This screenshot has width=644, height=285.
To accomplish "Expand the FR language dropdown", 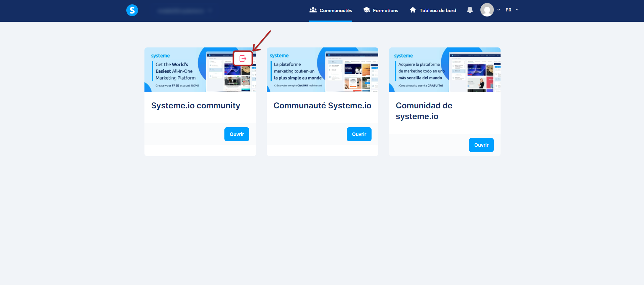I will [x=512, y=10].
